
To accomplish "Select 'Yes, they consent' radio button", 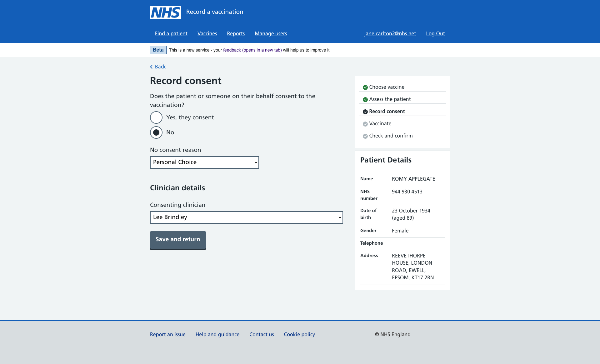I will pos(157,117).
